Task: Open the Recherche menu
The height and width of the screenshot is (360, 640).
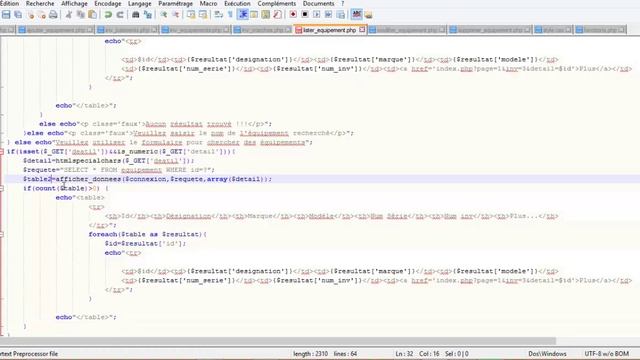Action: (40, 3)
